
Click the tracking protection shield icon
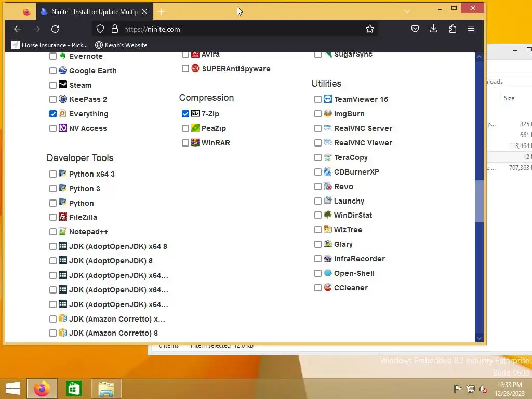[x=100, y=29]
